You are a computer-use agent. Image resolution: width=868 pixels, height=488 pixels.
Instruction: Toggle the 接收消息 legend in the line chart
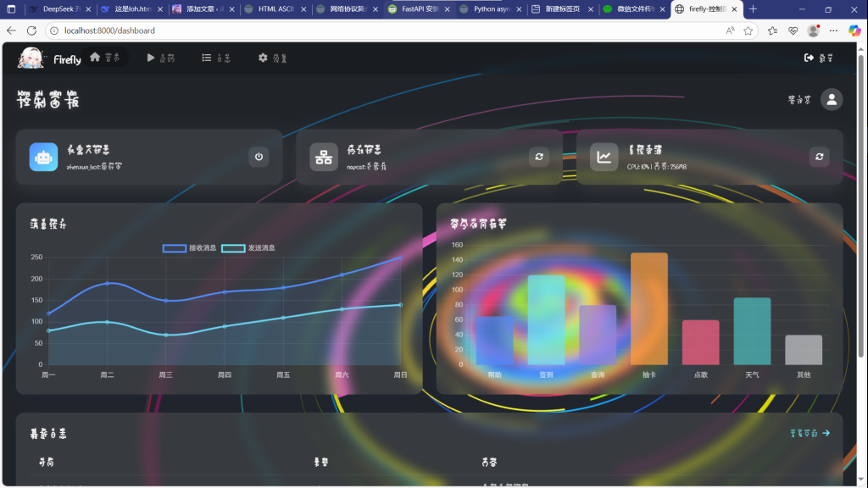[x=189, y=248]
